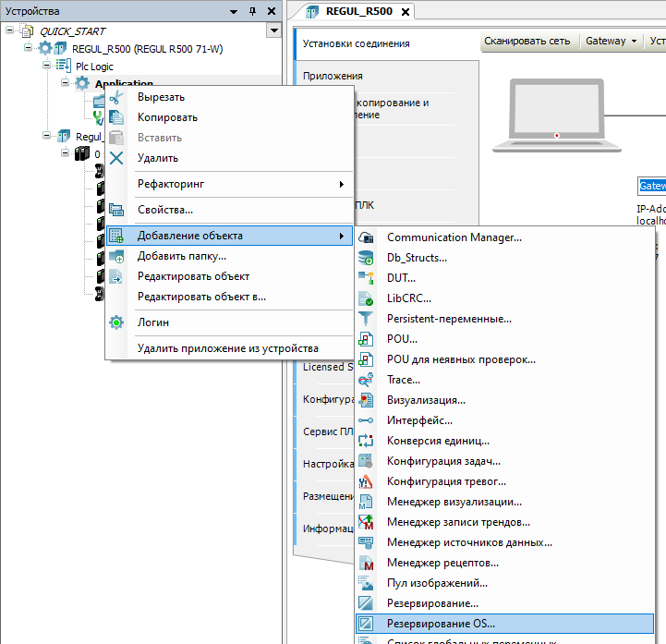Select Резервирование OS... from submenu

[x=441, y=624]
